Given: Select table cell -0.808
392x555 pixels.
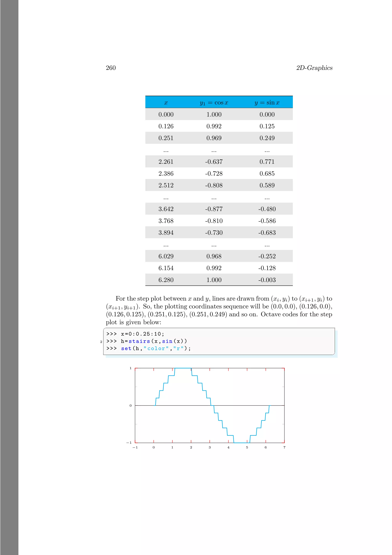Looking at the screenshot, I should pos(214,185).
